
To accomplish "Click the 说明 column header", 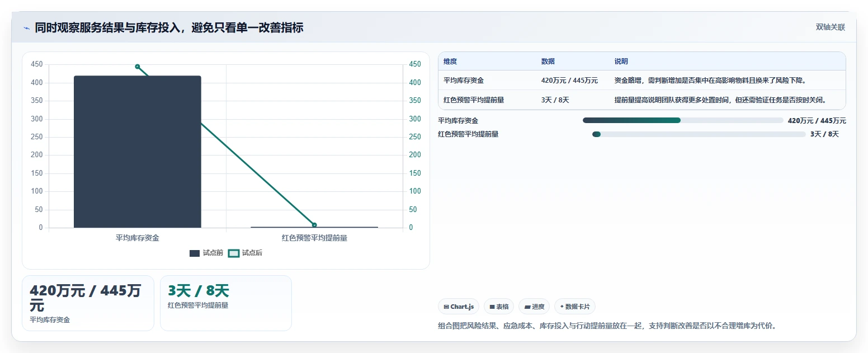I will (621, 62).
